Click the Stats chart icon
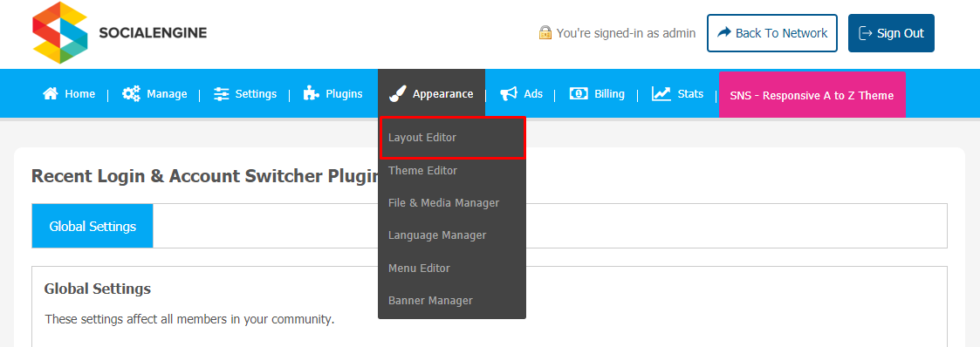The height and width of the screenshot is (347, 980). click(661, 93)
